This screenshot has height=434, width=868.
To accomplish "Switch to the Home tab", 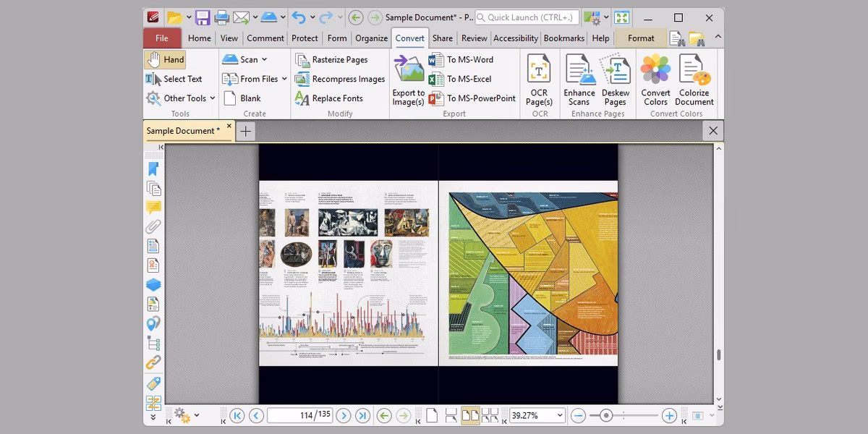I will (x=200, y=38).
